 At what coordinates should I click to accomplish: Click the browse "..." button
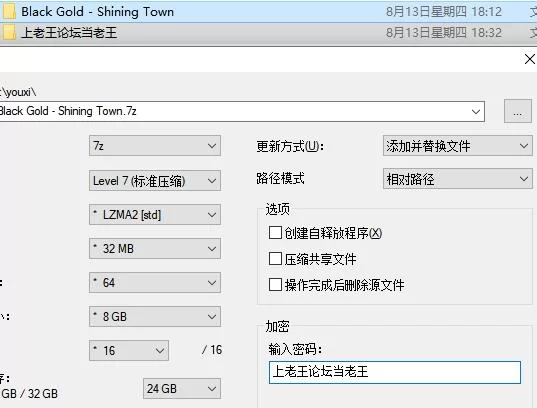(x=517, y=111)
